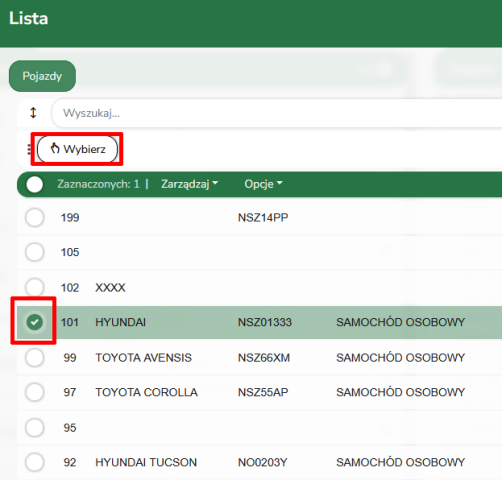Click the HYUNDAI name in row 101
502x480 pixels.
pos(121,322)
